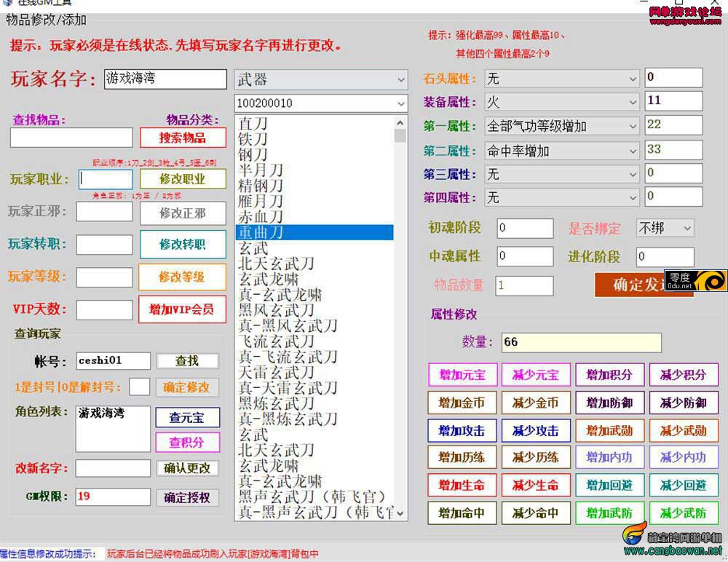The height and width of the screenshot is (562, 728).
Task: Click the 减少金币 button
Action: [536, 403]
